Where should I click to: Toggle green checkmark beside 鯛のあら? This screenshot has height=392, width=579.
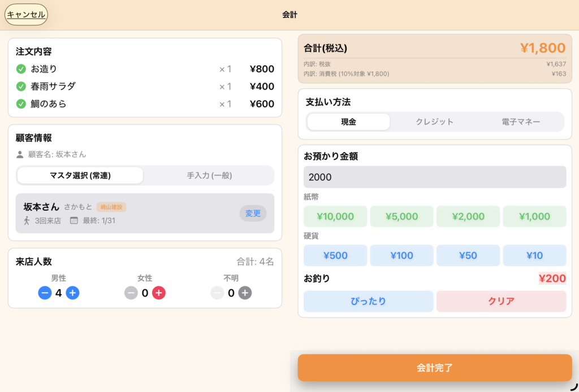(x=21, y=104)
